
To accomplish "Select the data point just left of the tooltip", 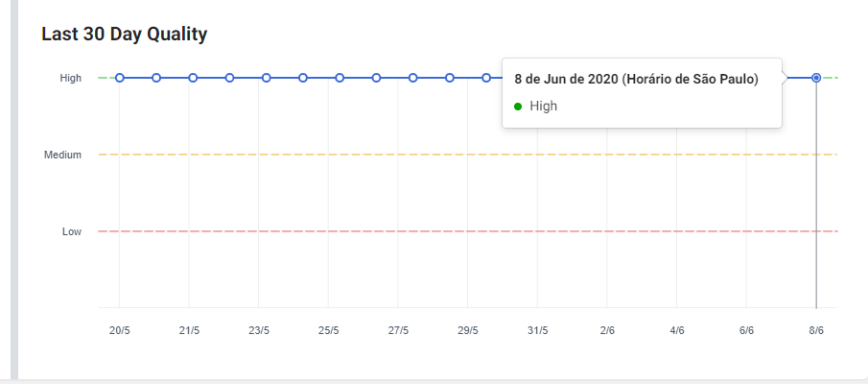I will coord(486,78).
